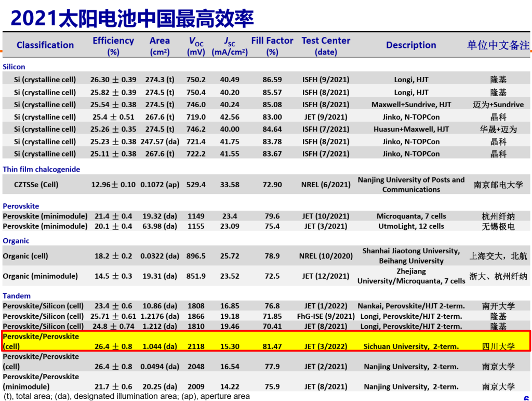Click the Efficiency (%) column header
This screenshot has height=401, width=532.
click(113, 46)
